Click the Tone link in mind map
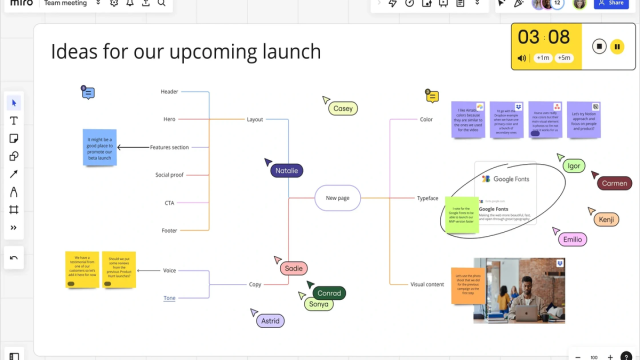Viewport: 640px width, 360px height. coord(169,298)
